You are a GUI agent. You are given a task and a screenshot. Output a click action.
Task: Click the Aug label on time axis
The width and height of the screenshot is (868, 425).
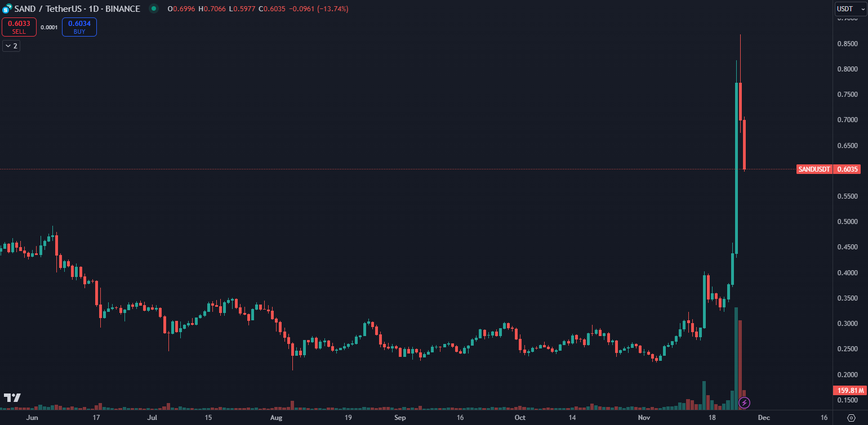[276, 418]
